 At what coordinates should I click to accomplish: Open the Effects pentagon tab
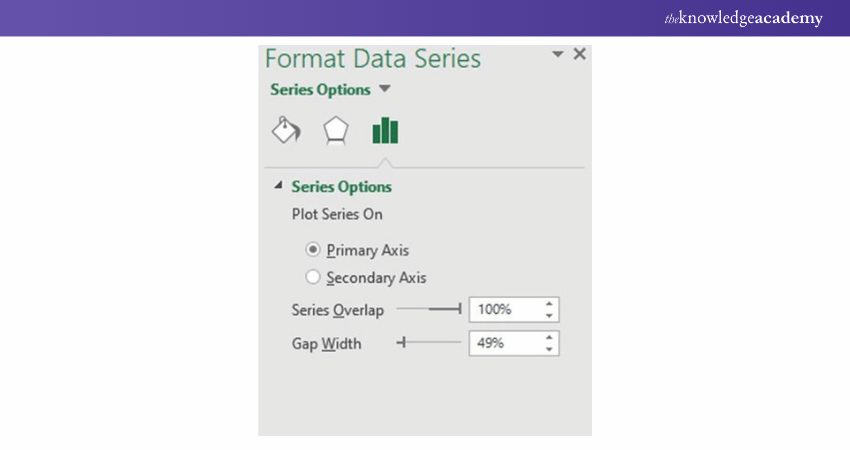[x=335, y=131]
